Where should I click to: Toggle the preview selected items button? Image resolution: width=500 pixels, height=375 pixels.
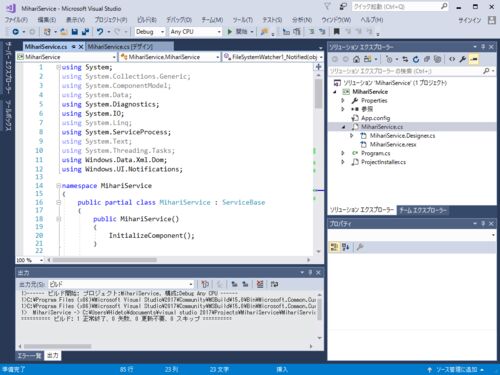(474, 59)
